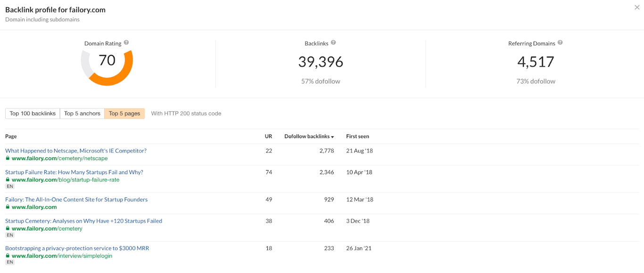Click the First seen column header
The image size is (644, 273).
357,136
